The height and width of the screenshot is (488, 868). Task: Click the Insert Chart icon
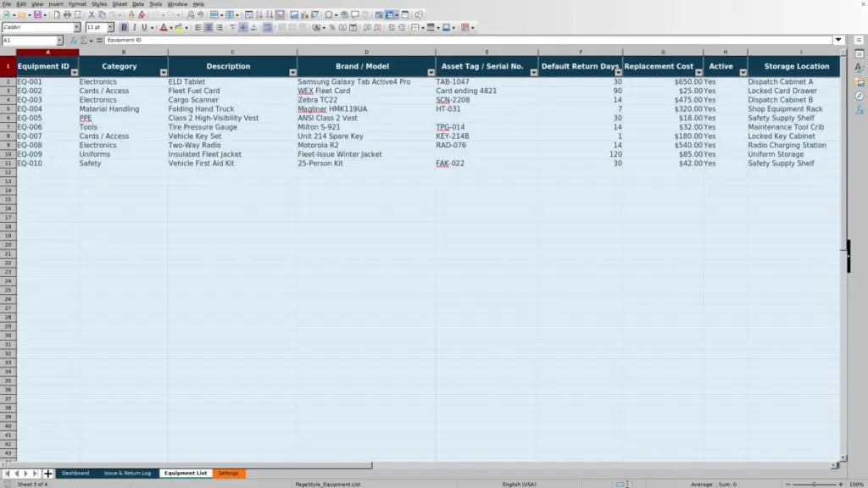(304, 15)
